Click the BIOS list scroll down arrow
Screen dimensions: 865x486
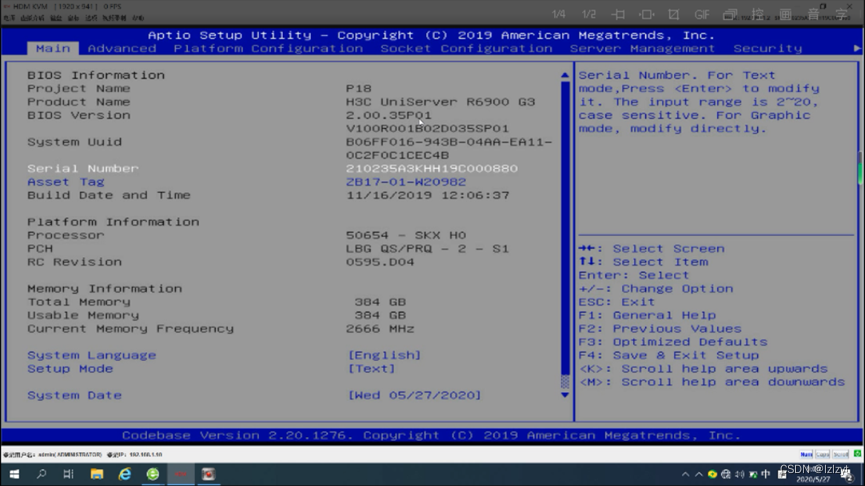coord(565,395)
